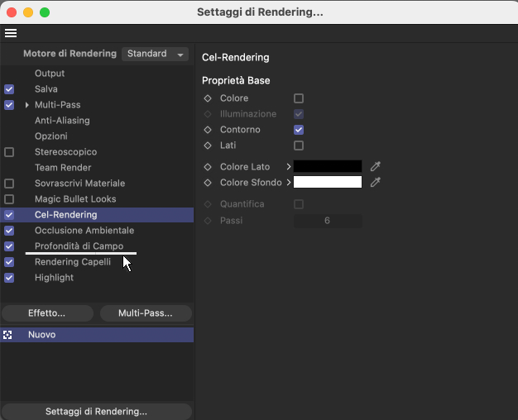Select Occlusione Ambientale in the list
518x420 pixels.
pos(84,231)
